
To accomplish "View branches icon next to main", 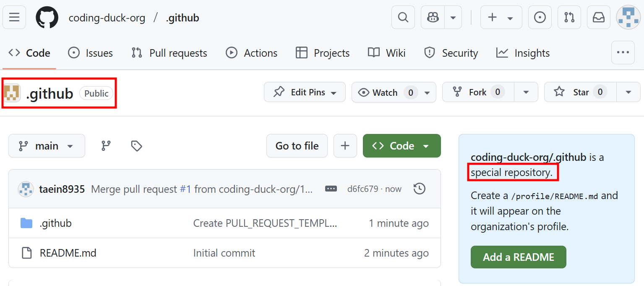I will coord(106,146).
